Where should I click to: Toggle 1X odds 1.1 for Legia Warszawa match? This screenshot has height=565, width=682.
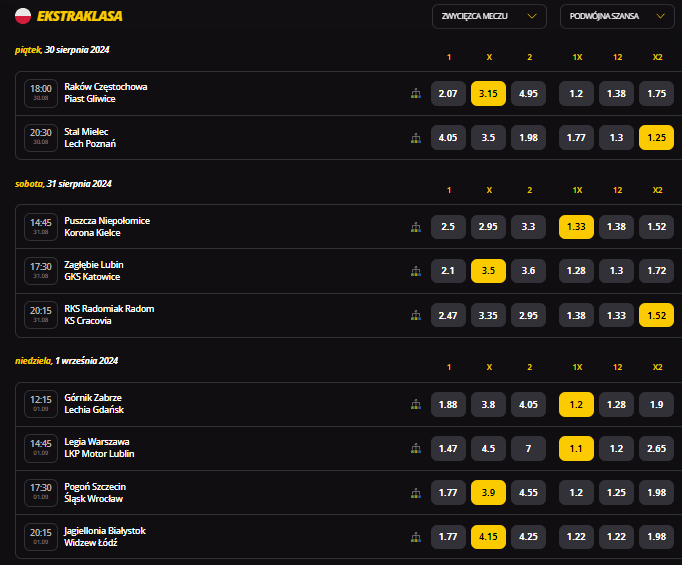(x=576, y=448)
